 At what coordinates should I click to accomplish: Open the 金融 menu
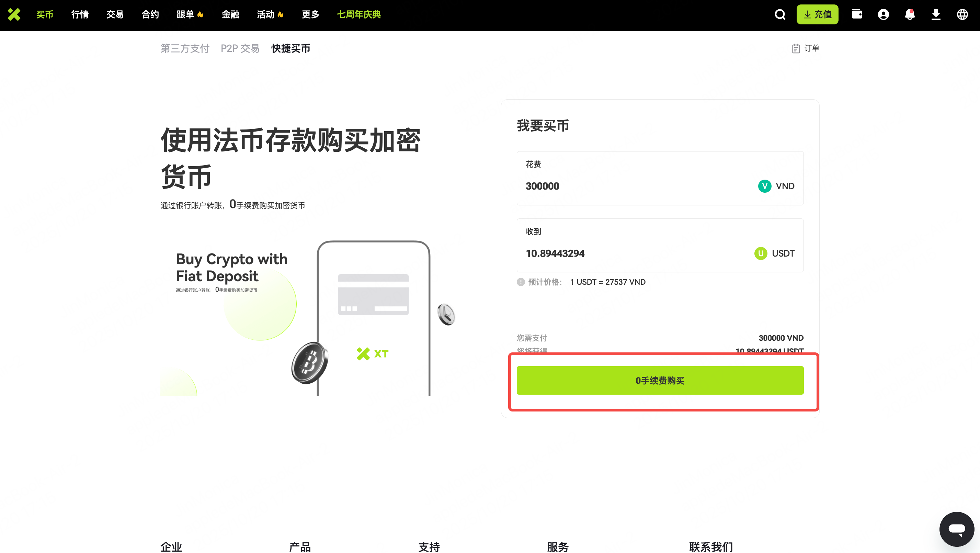pyautogui.click(x=230, y=14)
